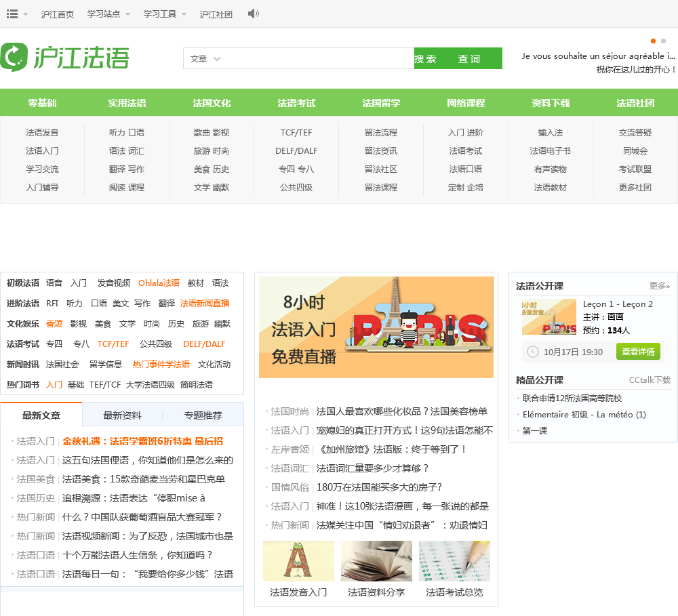Click the Leçon 1 course thumbnail
678x616 pixels.
coord(549,316)
